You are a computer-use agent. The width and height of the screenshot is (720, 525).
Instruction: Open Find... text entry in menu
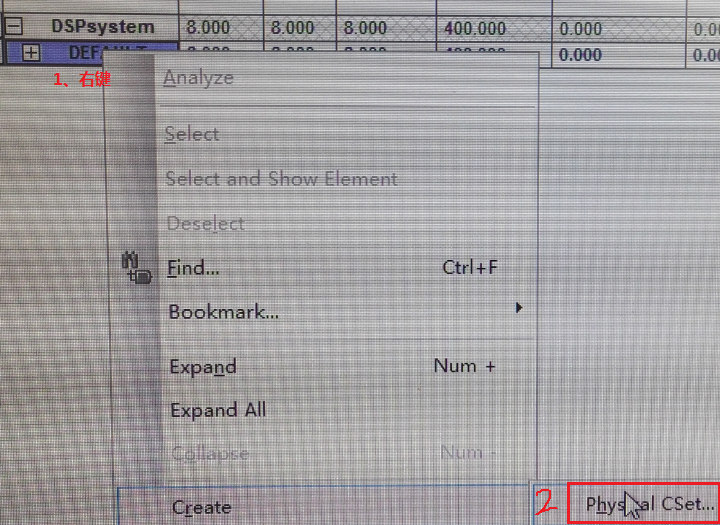pos(194,268)
